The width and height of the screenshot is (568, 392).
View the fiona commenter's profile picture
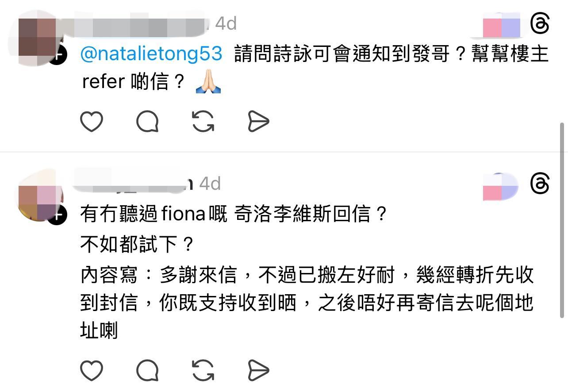pyautogui.click(x=37, y=197)
